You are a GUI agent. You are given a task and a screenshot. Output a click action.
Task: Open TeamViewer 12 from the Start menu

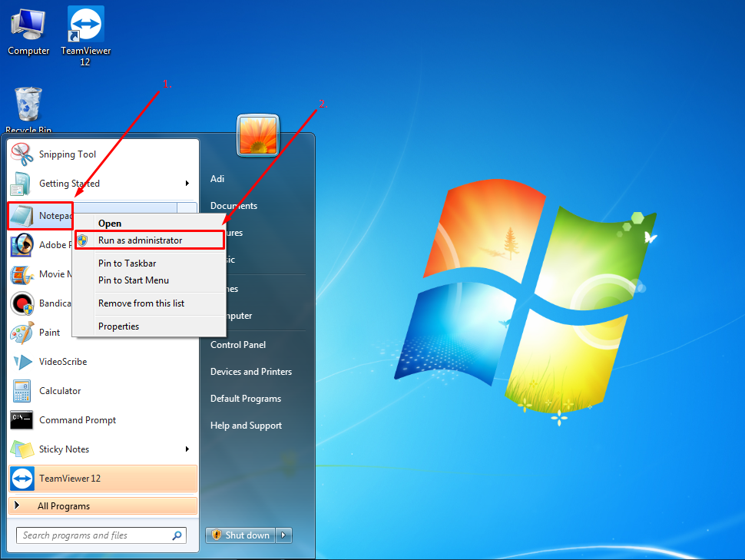pyautogui.click(x=69, y=478)
